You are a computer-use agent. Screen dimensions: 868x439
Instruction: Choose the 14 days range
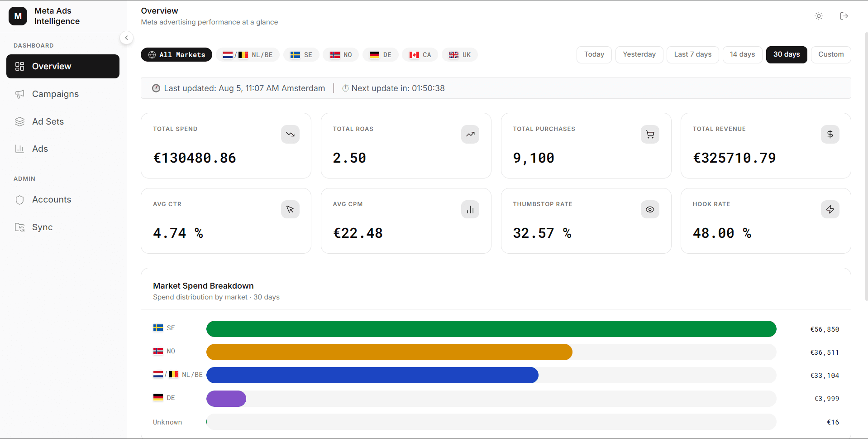click(742, 54)
